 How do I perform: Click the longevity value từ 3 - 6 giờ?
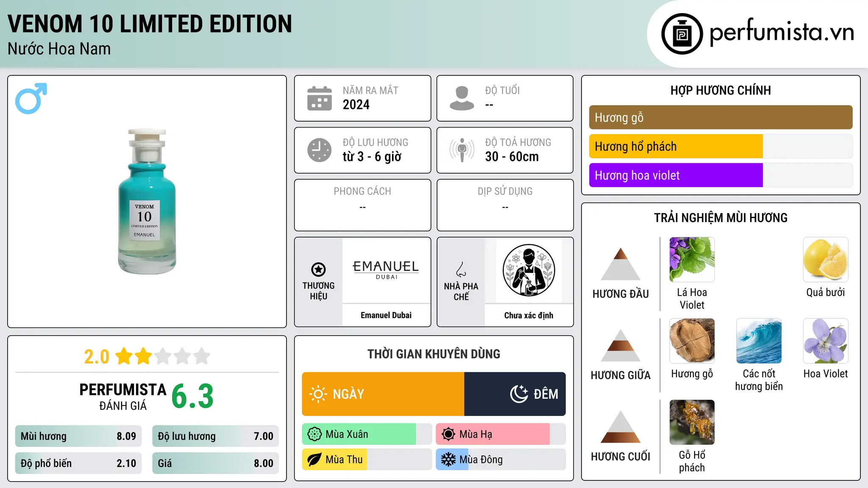(x=372, y=157)
